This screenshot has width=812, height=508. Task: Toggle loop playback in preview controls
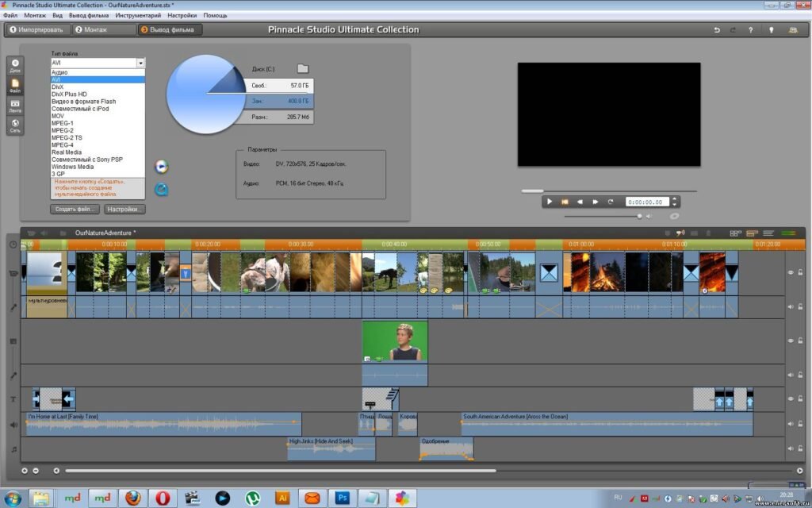(610, 202)
